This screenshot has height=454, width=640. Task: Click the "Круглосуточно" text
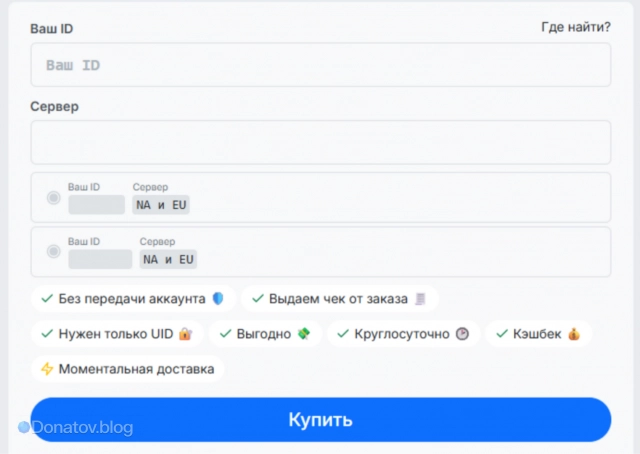[402, 334]
